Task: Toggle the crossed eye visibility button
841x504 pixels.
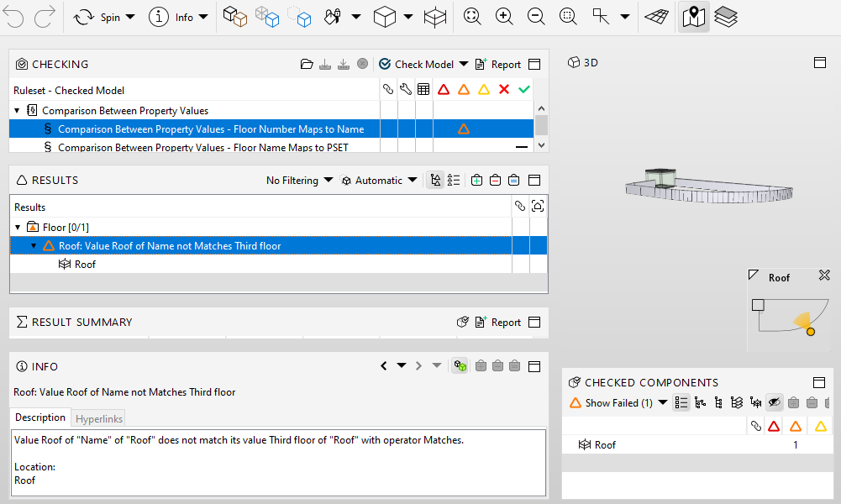Action: pos(774,402)
